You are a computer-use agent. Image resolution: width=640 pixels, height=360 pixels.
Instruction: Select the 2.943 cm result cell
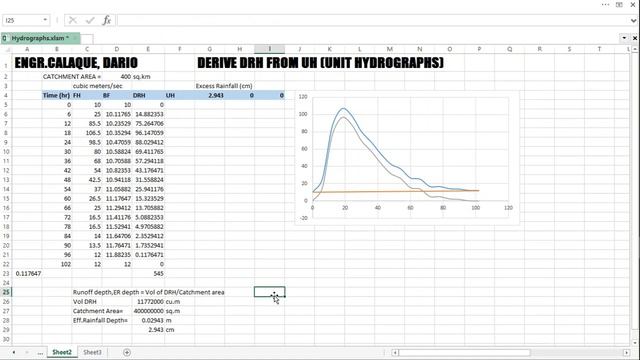pyautogui.click(x=148, y=330)
